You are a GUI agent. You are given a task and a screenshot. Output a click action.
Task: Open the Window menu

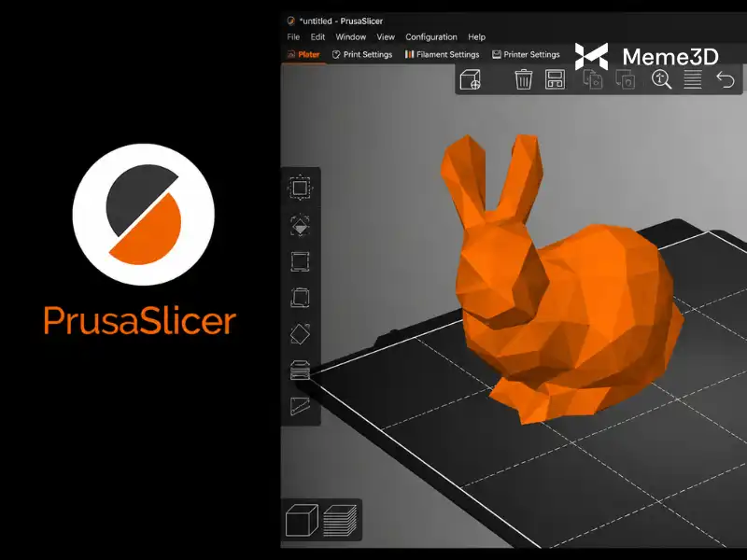click(x=351, y=37)
